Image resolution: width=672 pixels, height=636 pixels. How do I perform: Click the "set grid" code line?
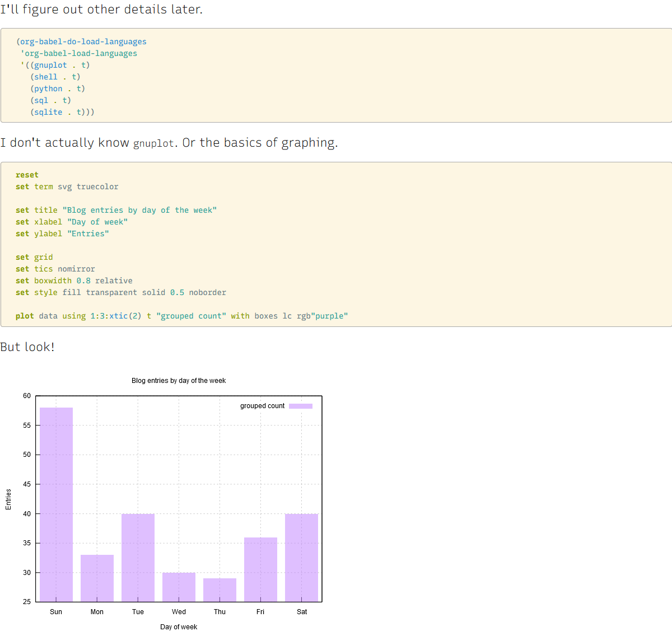[x=34, y=257]
